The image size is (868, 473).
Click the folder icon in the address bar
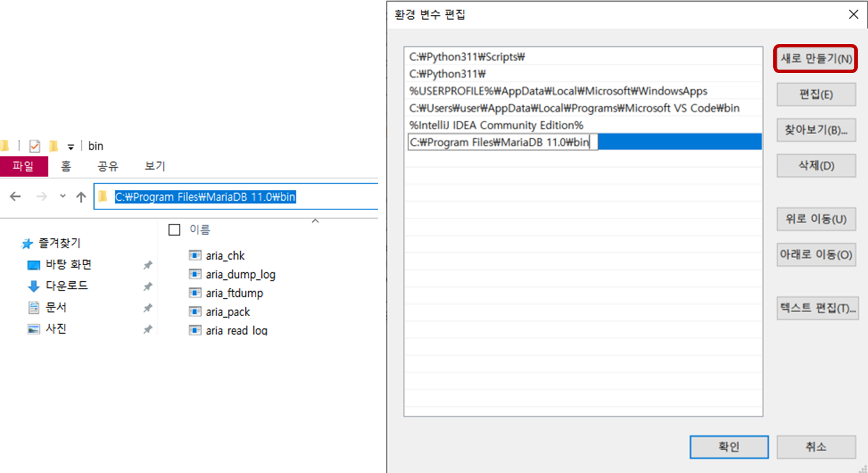pos(101,196)
